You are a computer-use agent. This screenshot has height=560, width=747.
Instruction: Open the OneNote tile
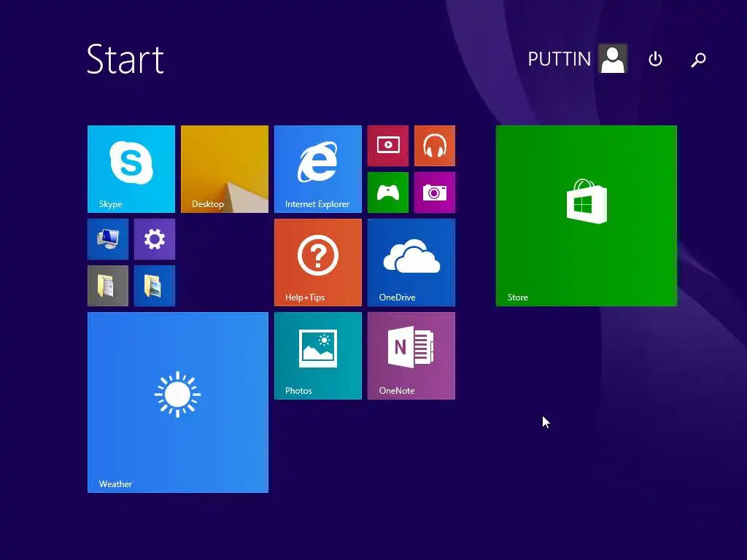pos(411,356)
